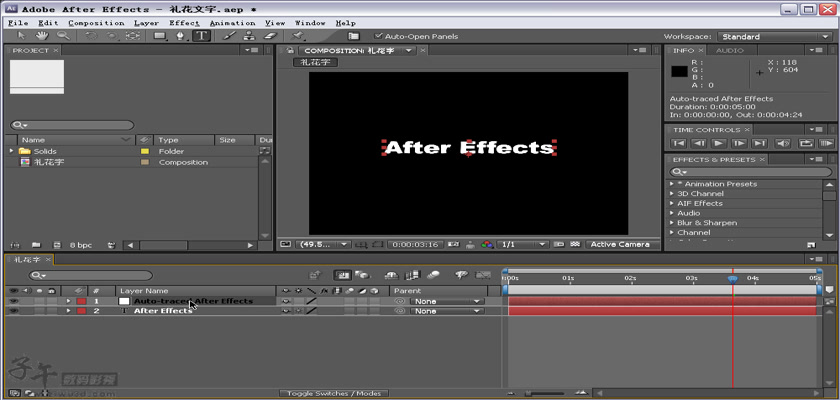Open the Workspace Standard dropdown
840x400 pixels.
774,36
